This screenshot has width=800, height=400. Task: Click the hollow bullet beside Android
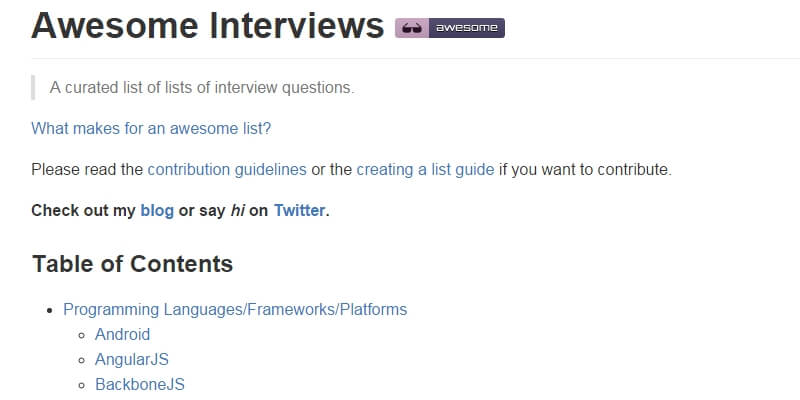(x=82, y=335)
